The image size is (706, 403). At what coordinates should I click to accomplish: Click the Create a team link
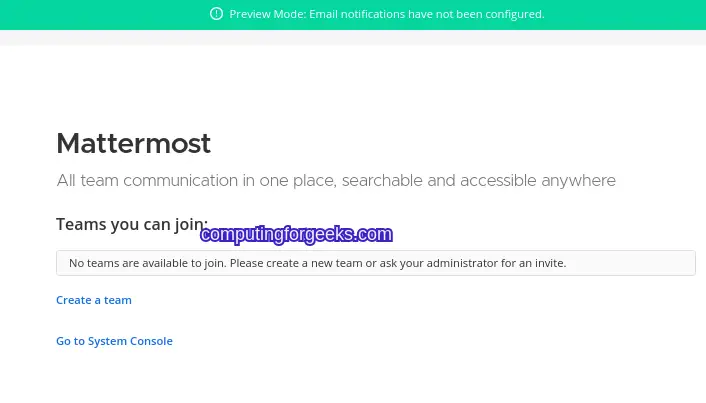tap(94, 300)
